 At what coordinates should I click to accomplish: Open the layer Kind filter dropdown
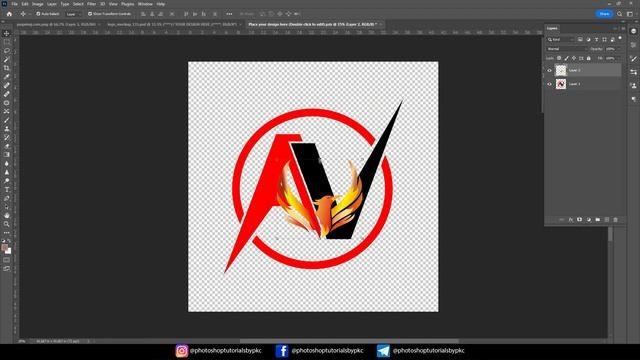point(560,40)
